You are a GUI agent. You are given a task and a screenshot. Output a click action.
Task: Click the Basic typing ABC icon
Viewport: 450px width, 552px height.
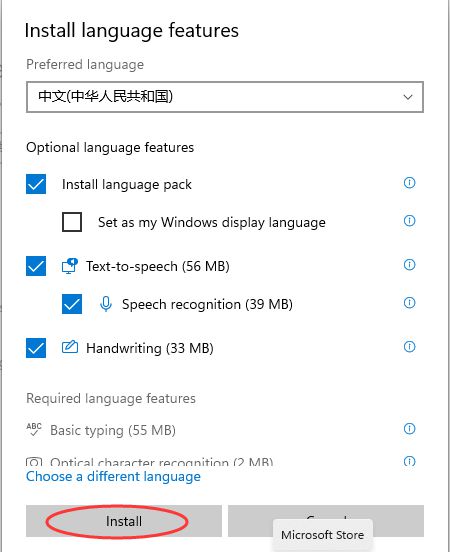pyautogui.click(x=34, y=429)
